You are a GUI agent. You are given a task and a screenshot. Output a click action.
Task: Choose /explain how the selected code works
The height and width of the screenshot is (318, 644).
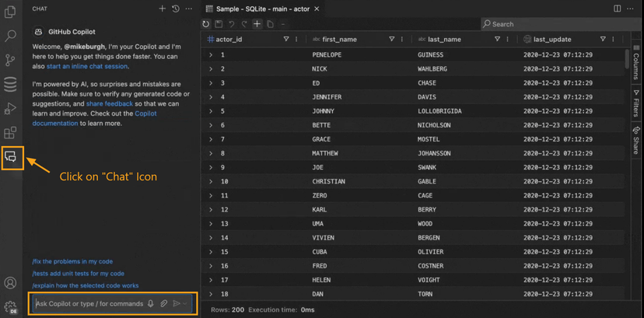[86, 285]
